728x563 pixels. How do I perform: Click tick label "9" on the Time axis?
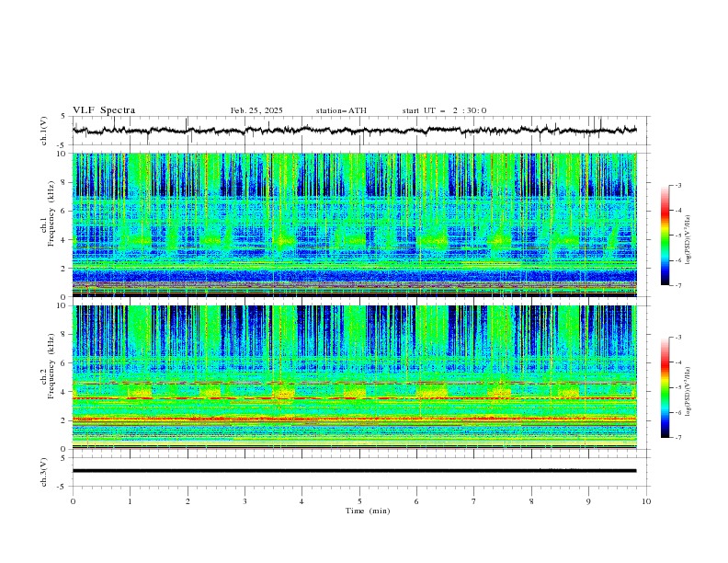(588, 501)
